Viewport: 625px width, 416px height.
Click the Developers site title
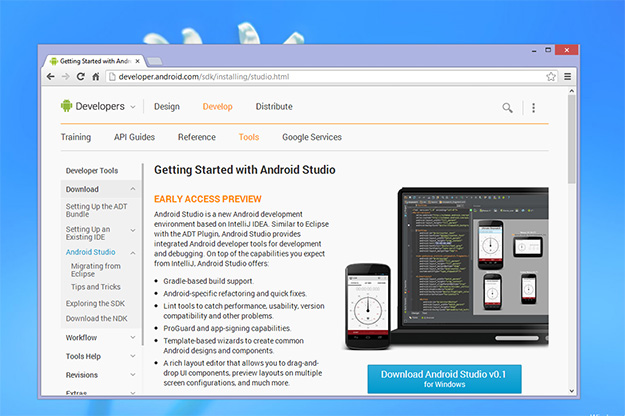(100, 106)
